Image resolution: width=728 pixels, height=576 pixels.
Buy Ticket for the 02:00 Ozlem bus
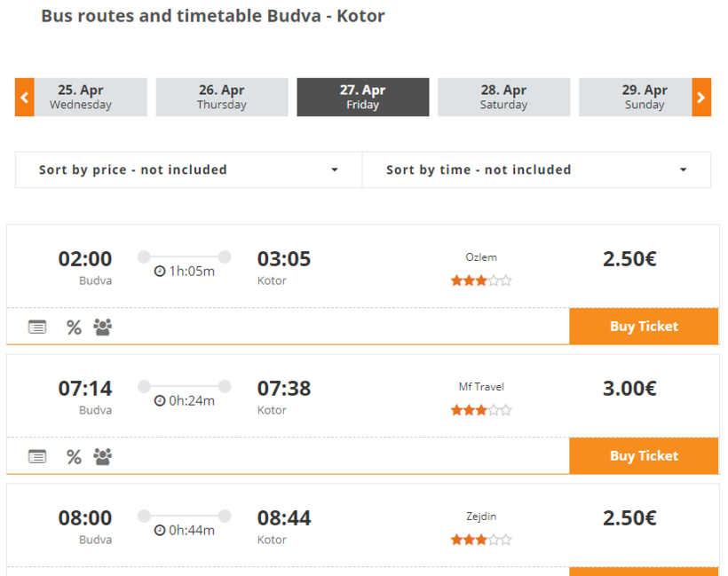point(644,327)
